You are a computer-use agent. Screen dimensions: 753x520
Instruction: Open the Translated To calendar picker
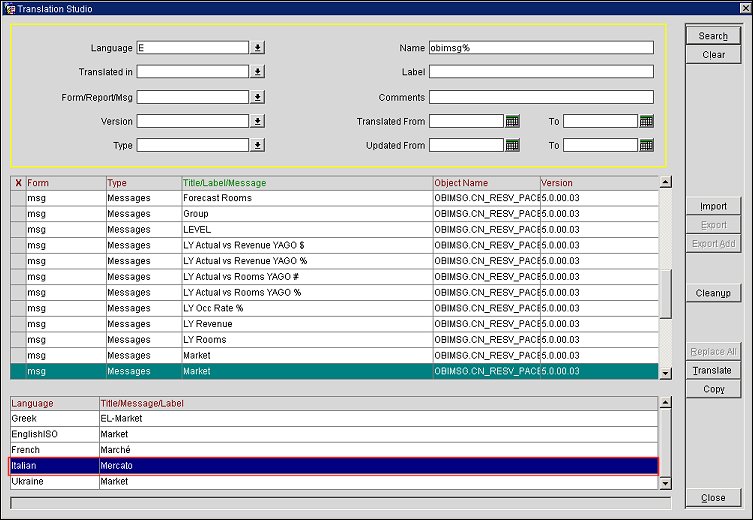point(646,121)
